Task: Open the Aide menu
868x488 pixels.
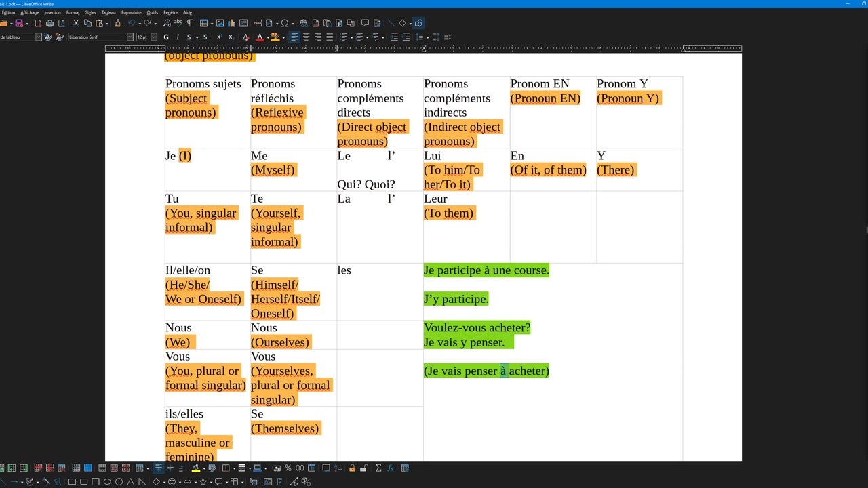Action: click(x=188, y=12)
